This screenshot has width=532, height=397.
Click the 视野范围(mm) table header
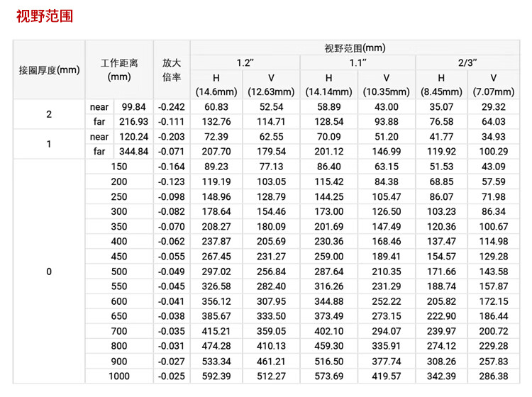(355, 48)
